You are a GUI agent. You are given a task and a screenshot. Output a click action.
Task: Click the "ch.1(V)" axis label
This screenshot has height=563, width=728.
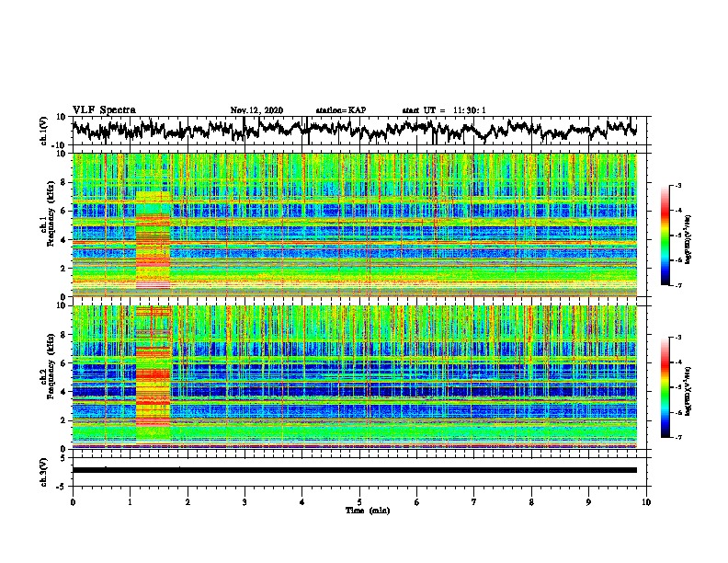click(x=44, y=131)
